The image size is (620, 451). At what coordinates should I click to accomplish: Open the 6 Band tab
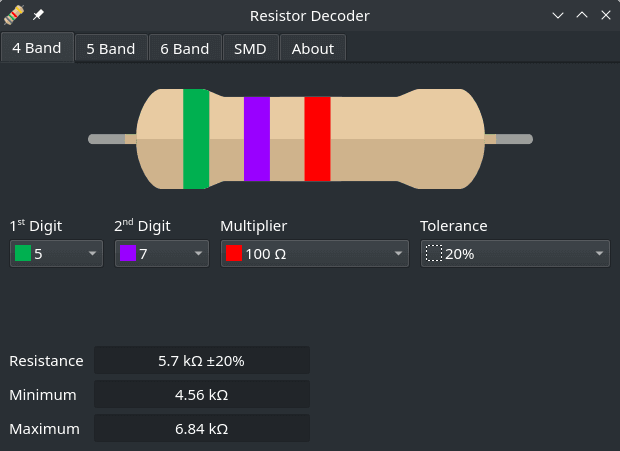[185, 48]
